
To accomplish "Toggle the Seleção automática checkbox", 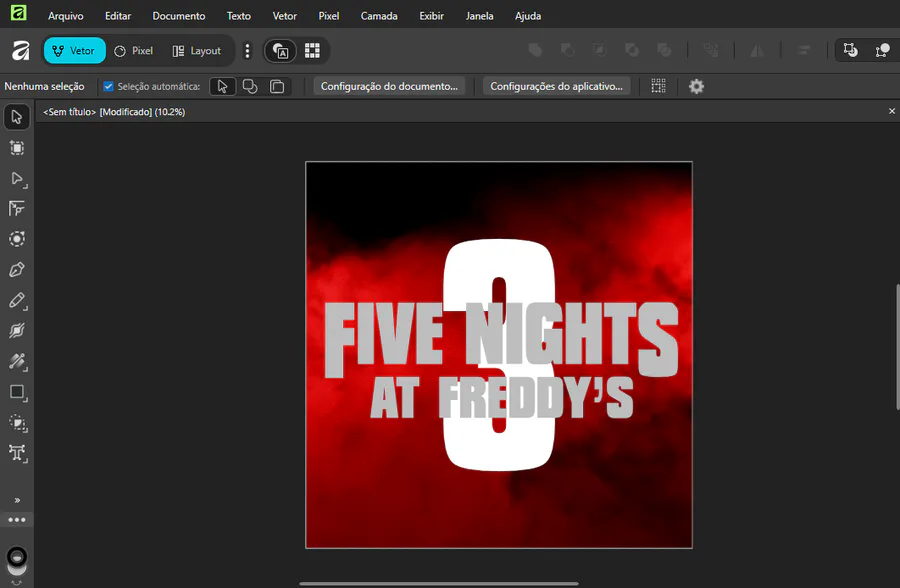I will click(x=109, y=87).
